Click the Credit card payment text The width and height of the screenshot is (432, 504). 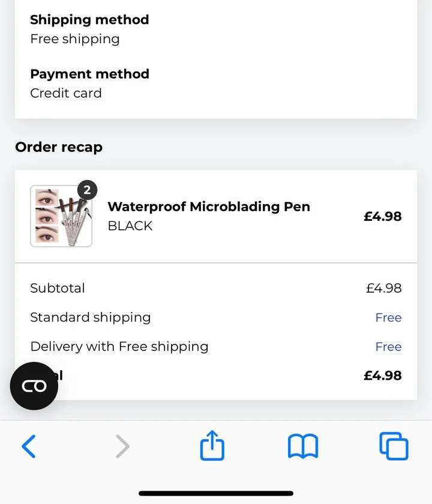tap(66, 93)
